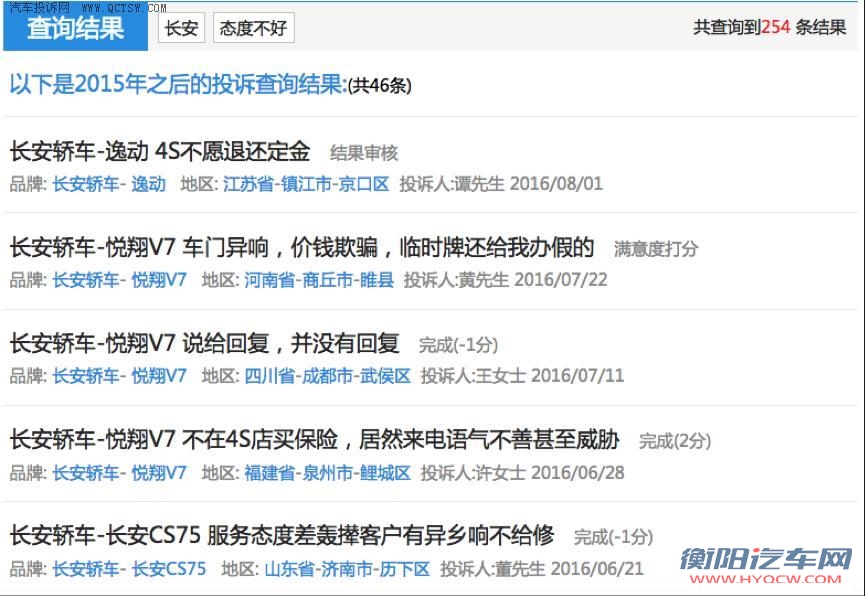865x596 pixels.
Task: Click complainant 董先生 2016/06/21
Action: [x=542, y=569]
